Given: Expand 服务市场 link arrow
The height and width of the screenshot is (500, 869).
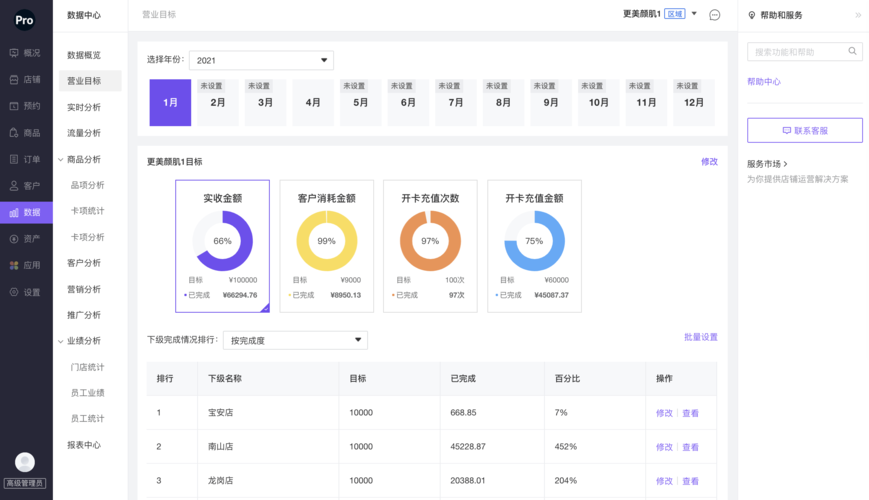Looking at the screenshot, I should pyautogui.click(x=785, y=164).
